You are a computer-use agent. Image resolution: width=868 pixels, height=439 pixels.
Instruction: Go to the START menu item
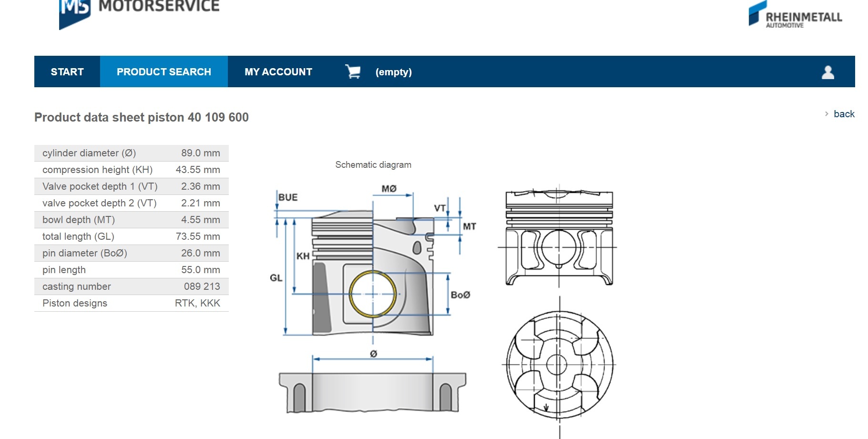(x=67, y=71)
